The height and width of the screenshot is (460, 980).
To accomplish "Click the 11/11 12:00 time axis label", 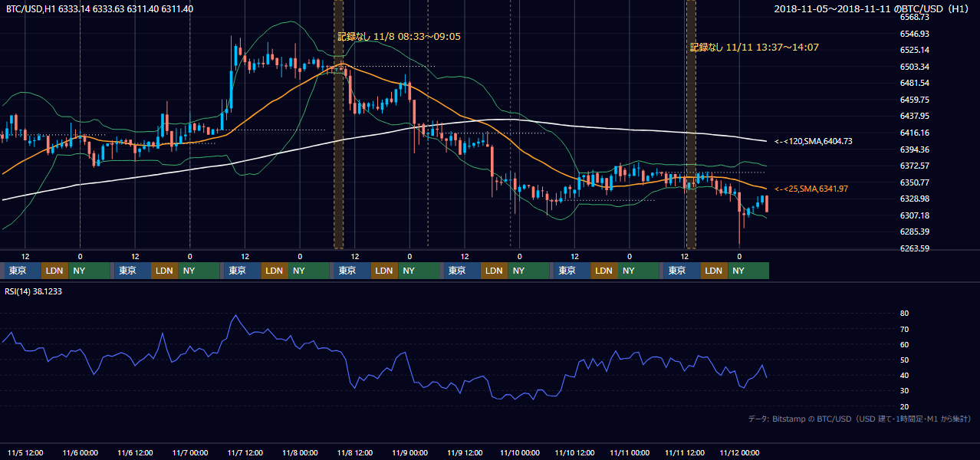I will click(684, 452).
